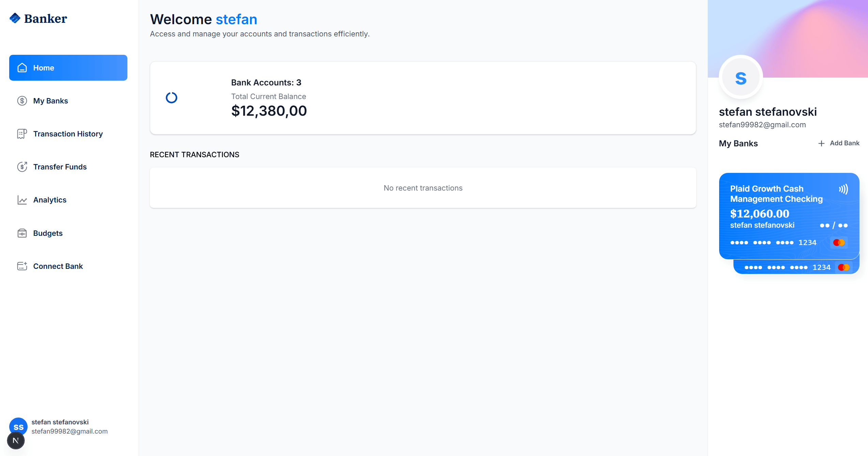Click the Home house icon
Screen dimensions: 868x456
pyautogui.click(x=22, y=68)
